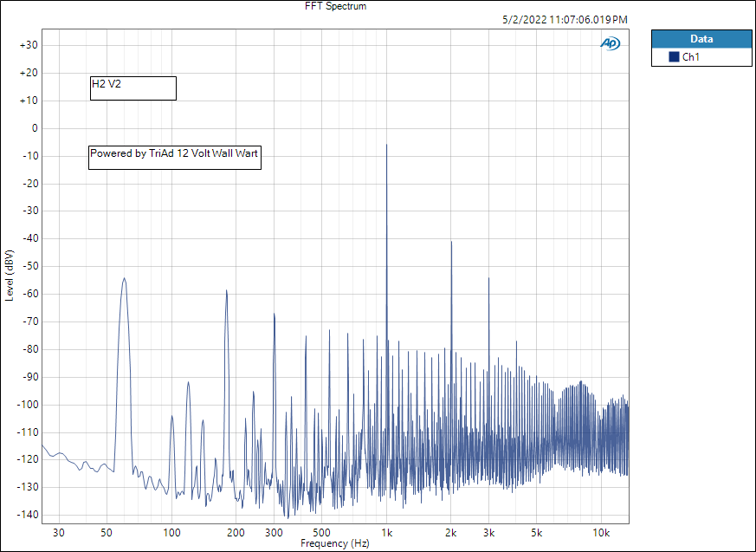Click the FFT Spectrum graph title
Screen dimensions: 756x552
336,6
